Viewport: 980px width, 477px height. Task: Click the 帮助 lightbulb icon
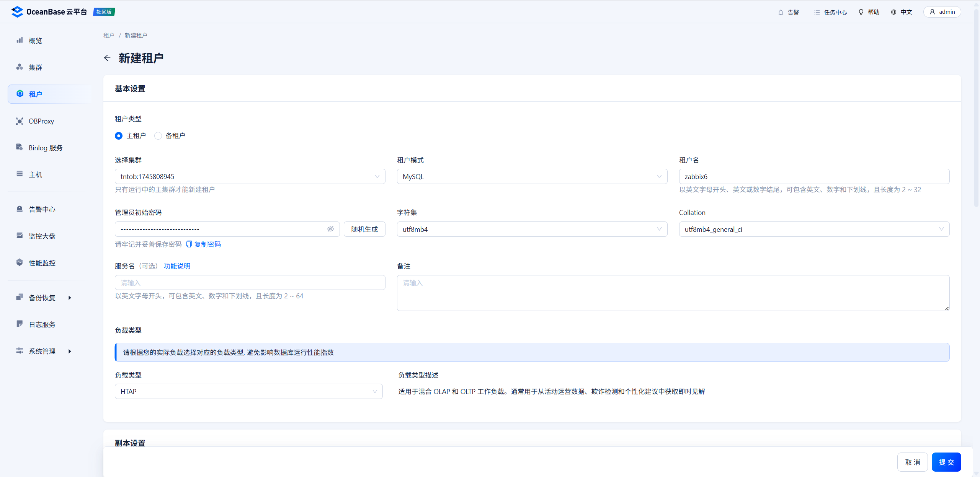pyautogui.click(x=861, y=12)
